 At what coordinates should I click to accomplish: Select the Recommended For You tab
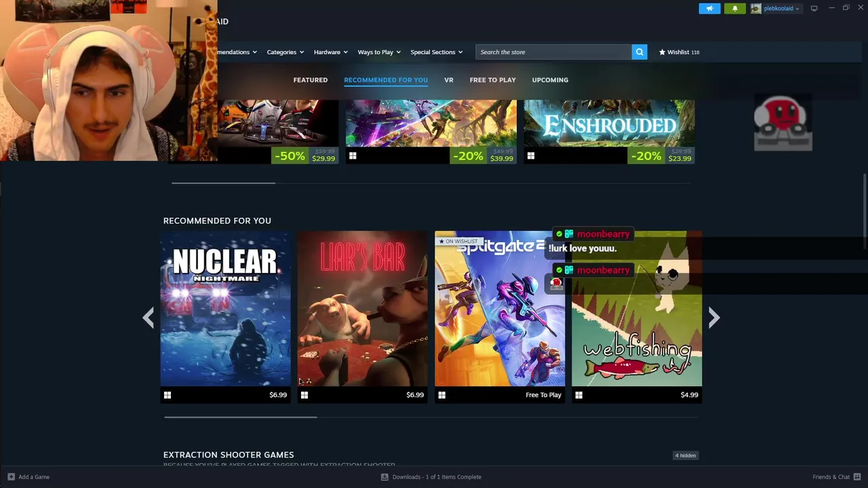(386, 80)
